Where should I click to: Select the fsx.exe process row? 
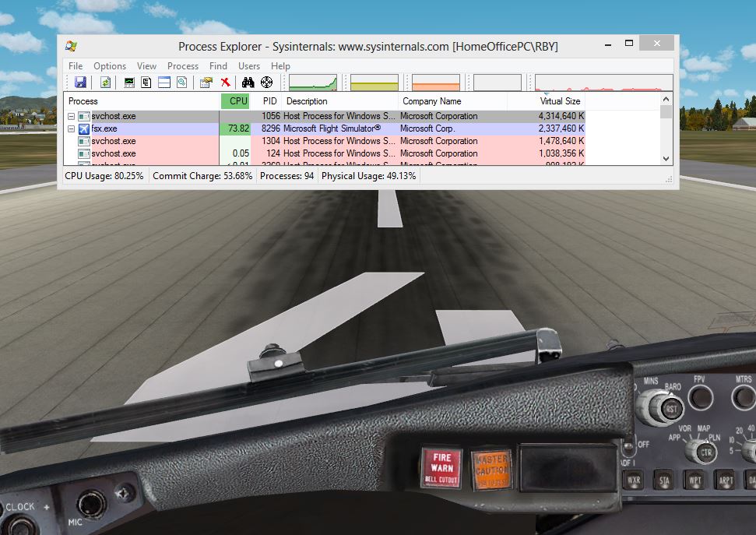(x=325, y=128)
